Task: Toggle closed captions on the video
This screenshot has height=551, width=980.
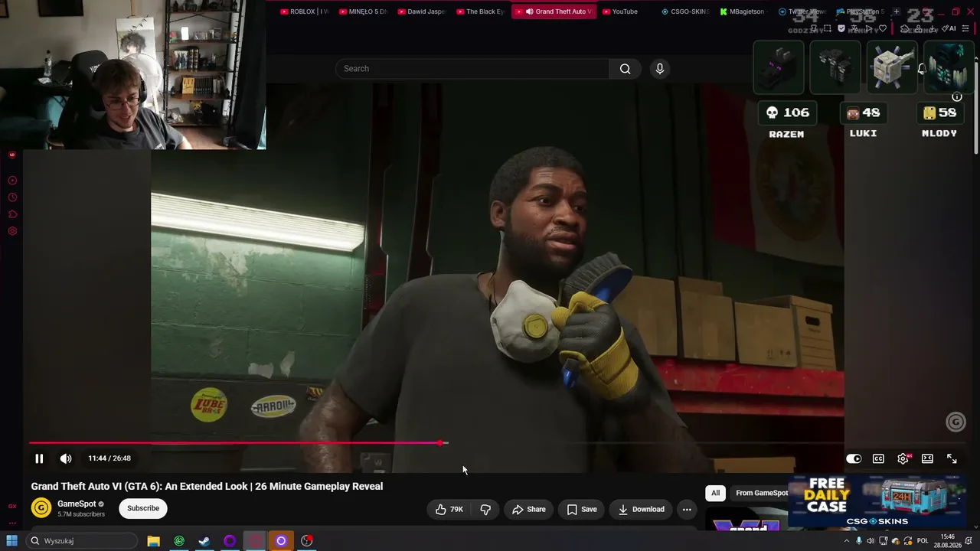Action: point(878,458)
